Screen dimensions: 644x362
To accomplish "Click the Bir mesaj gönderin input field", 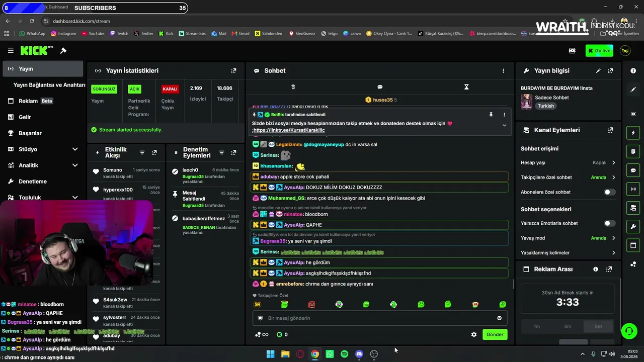I will [x=380, y=318].
